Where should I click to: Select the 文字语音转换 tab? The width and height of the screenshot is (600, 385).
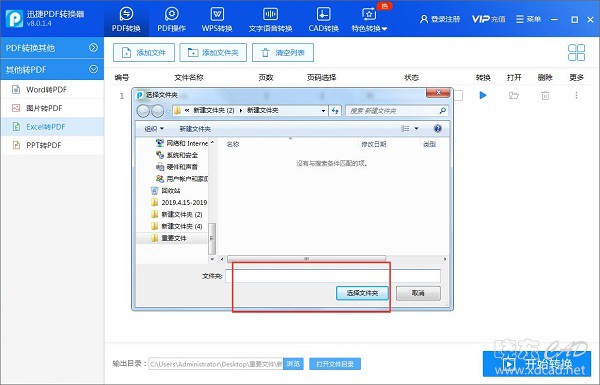tap(270, 19)
